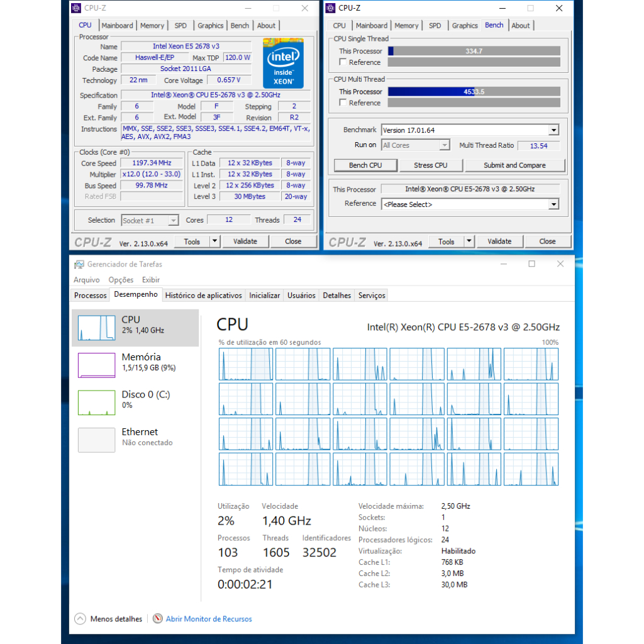Switch to Memory tab in left CPU-Z window

(152, 25)
